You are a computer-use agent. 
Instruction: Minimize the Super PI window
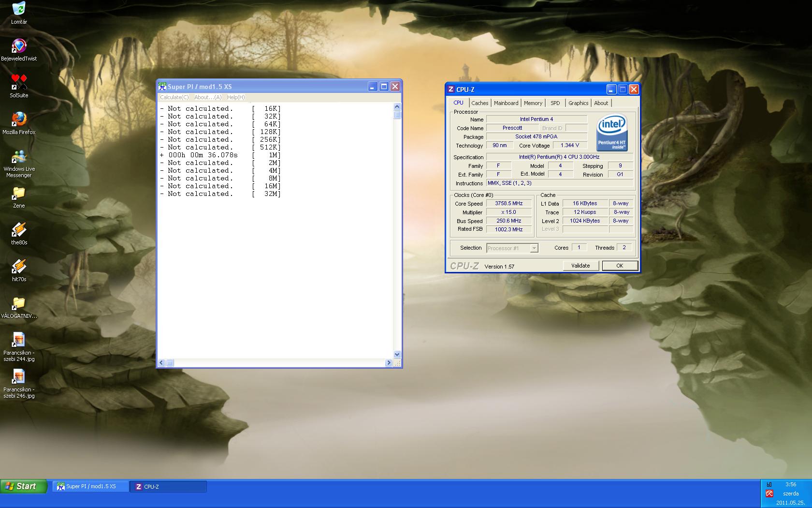point(372,87)
